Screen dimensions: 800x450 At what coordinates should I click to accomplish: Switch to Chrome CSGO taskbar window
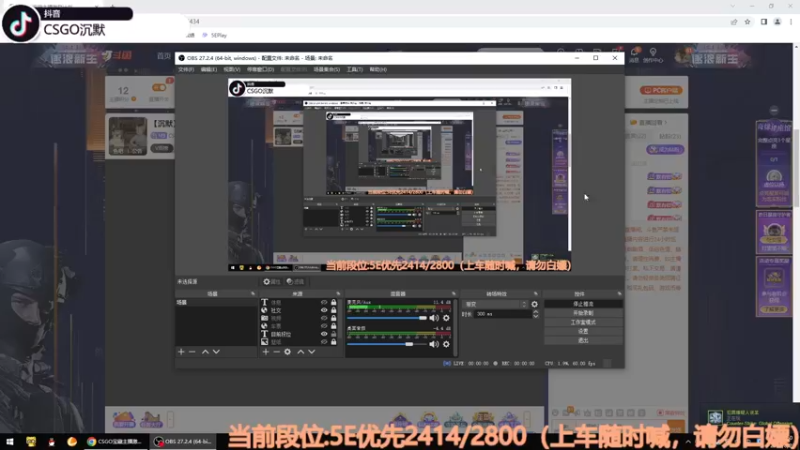115,441
